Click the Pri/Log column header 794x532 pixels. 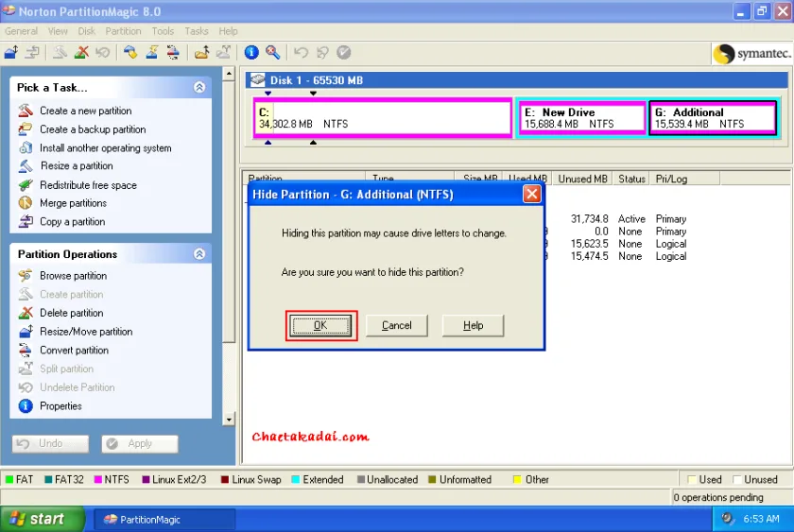[x=684, y=179]
